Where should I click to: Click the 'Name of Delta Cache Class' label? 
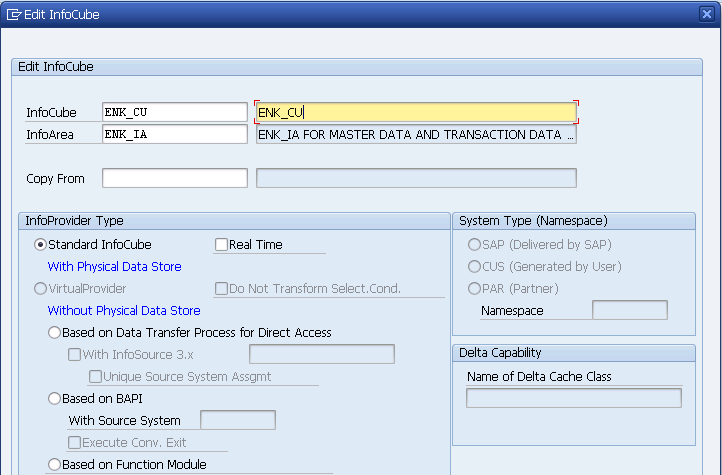tap(539, 377)
